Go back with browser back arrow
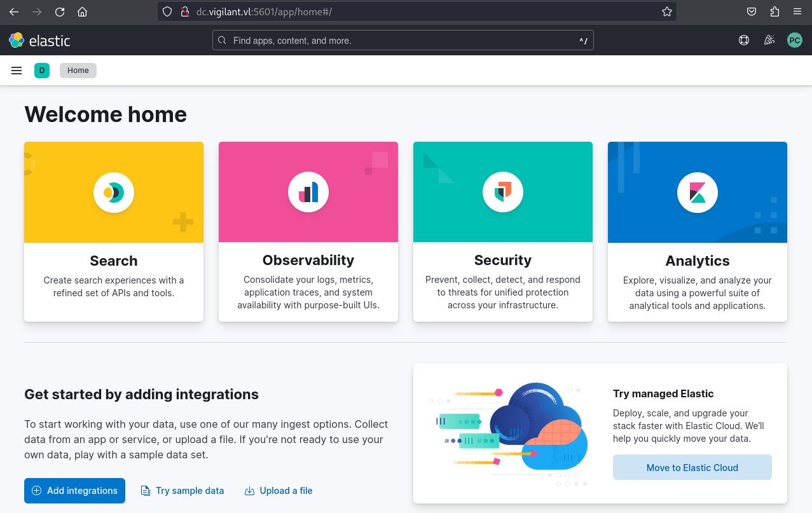This screenshot has height=513, width=812. pyautogui.click(x=14, y=11)
